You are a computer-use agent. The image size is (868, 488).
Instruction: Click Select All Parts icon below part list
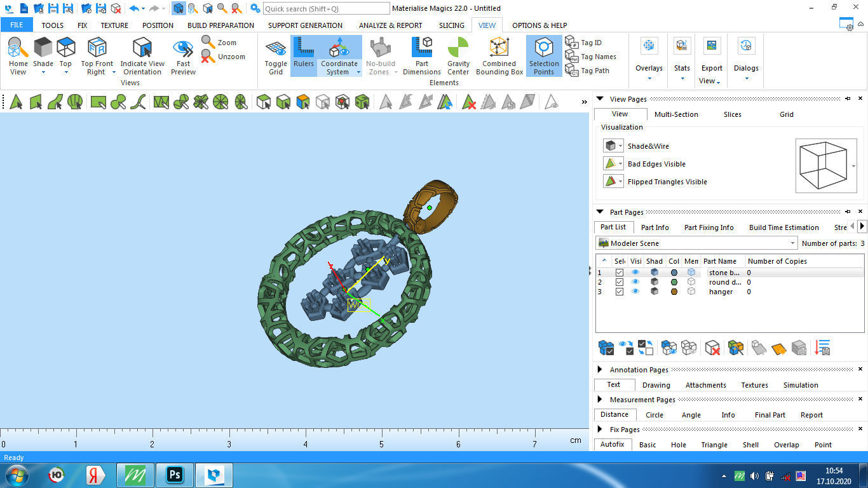pyautogui.click(x=606, y=348)
